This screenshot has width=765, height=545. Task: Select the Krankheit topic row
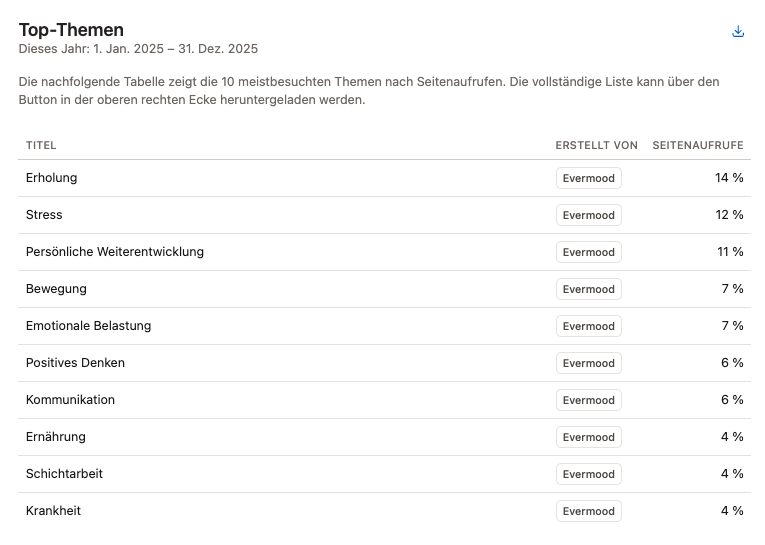pos(53,511)
